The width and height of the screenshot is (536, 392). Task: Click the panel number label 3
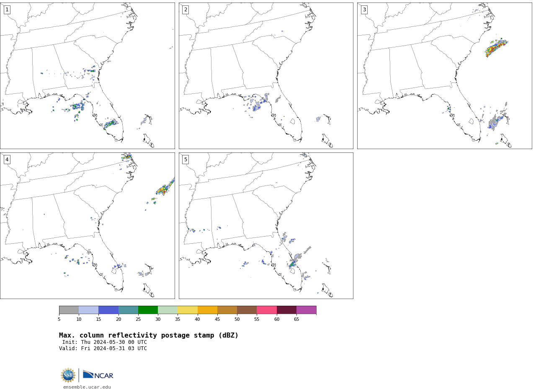tap(364, 10)
